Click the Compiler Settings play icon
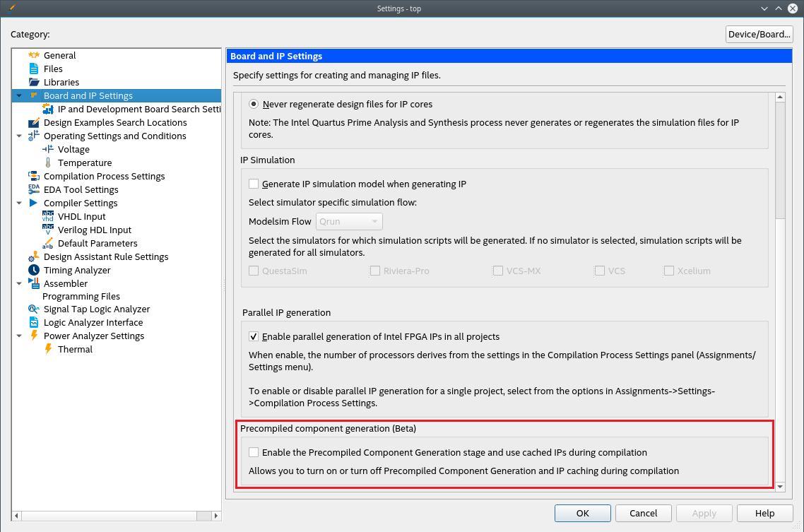804x532 pixels. click(x=34, y=203)
